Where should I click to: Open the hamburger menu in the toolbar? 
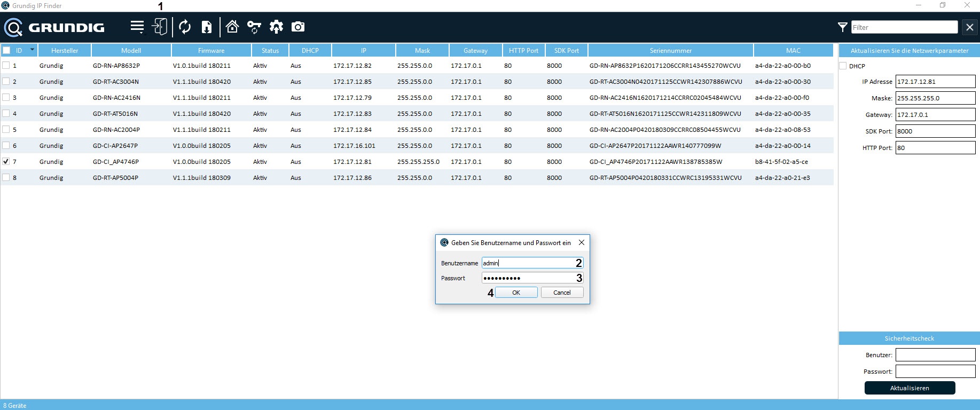tap(137, 27)
